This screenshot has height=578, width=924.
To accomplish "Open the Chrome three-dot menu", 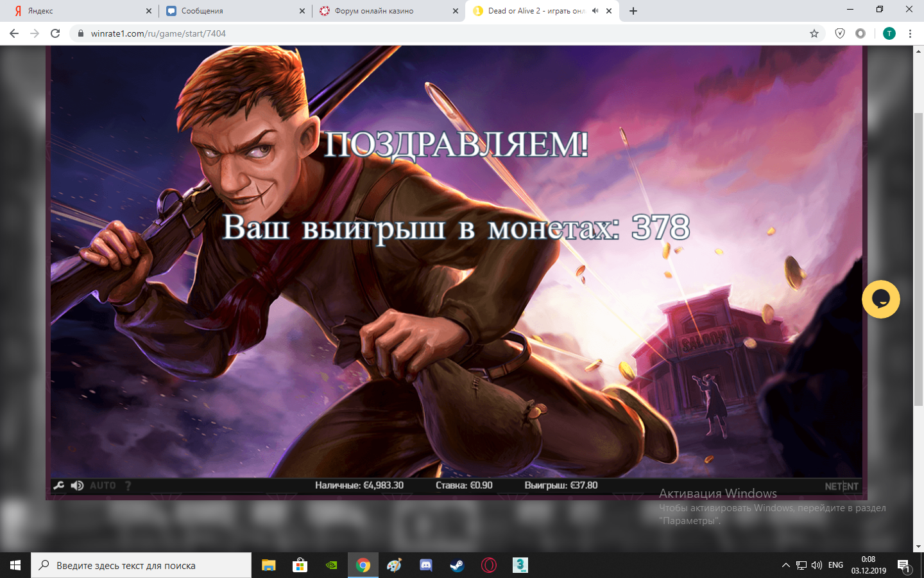I will point(911,33).
